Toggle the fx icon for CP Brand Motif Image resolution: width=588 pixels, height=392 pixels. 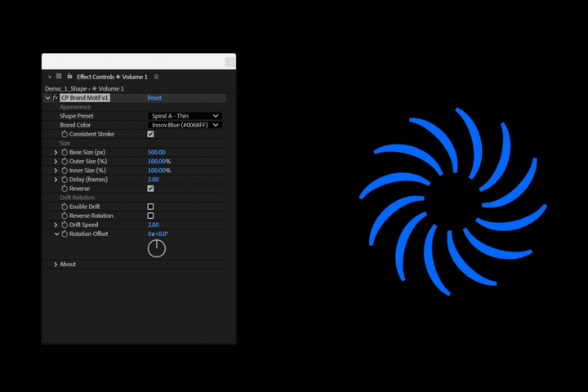coord(56,98)
